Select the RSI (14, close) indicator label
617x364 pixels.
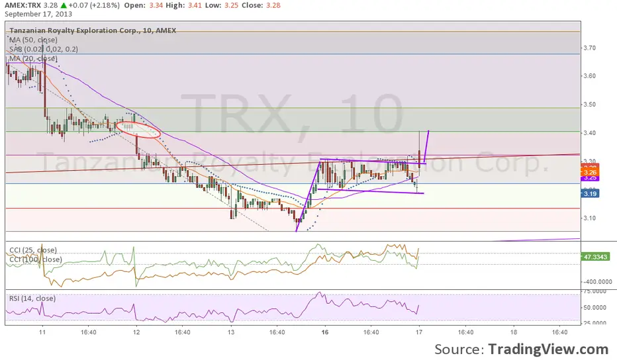click(x=32, y=298)
